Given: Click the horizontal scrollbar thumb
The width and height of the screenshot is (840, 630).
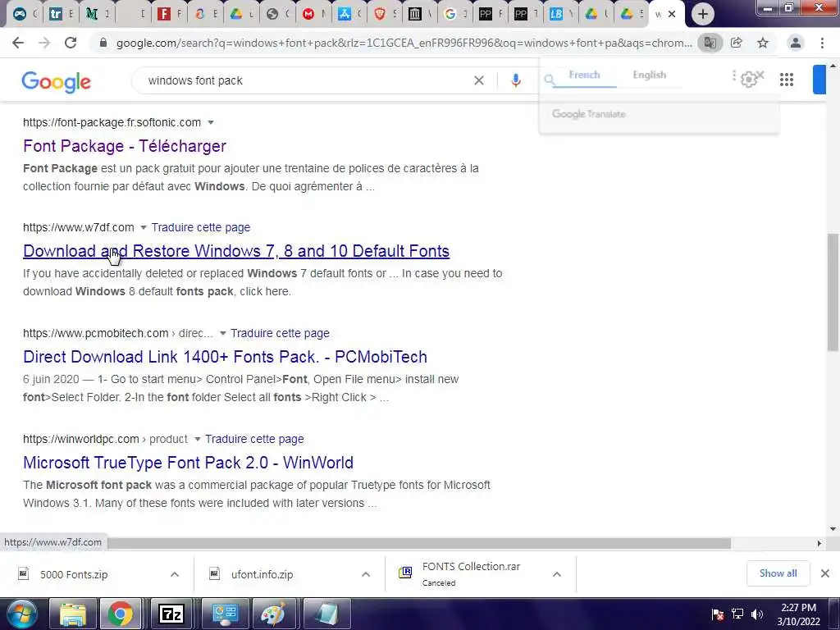Looking at the screenshot, I should [x=419, y=543].
